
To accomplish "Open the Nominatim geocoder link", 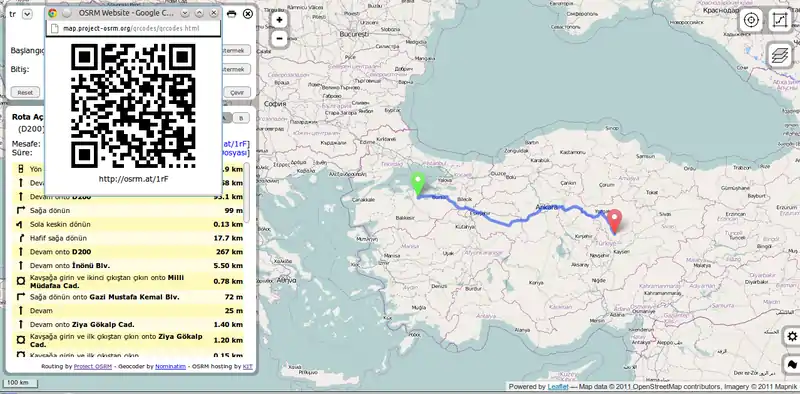I will [170, 366].
